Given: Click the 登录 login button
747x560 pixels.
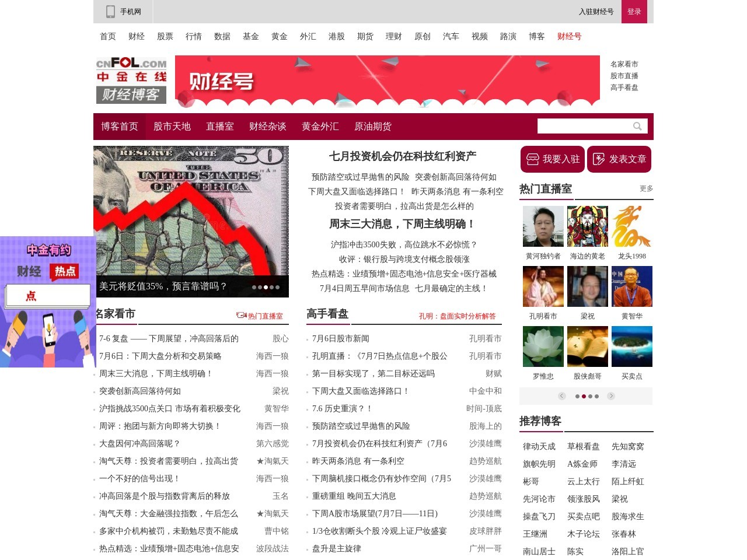Looking at the screenshot, I should click(634, 11).
